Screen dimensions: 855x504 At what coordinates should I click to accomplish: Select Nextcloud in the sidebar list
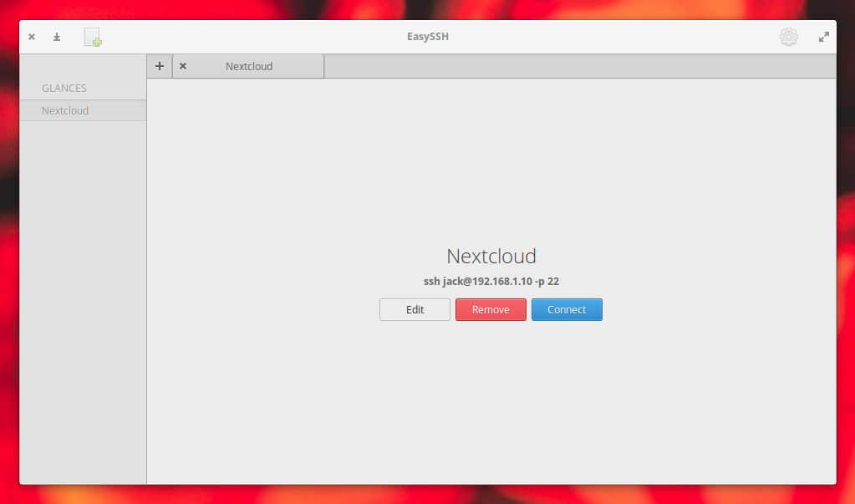click(65, 110)
